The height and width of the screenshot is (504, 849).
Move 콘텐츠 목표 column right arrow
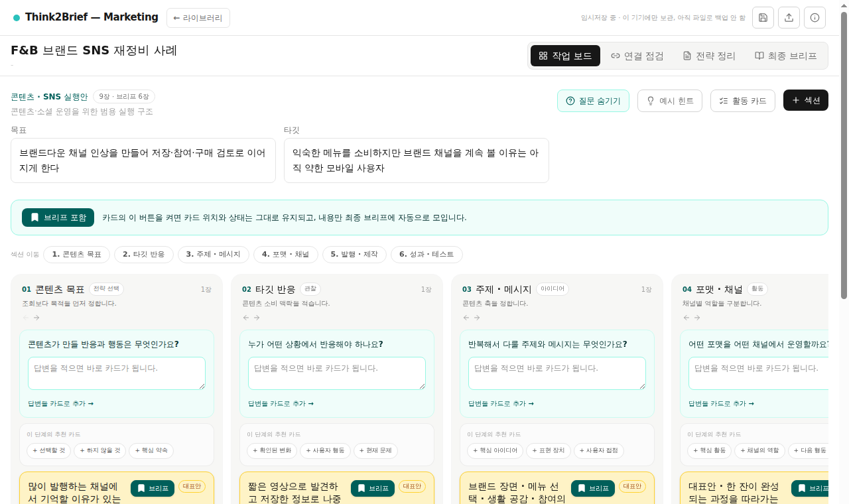pos(36,318)
